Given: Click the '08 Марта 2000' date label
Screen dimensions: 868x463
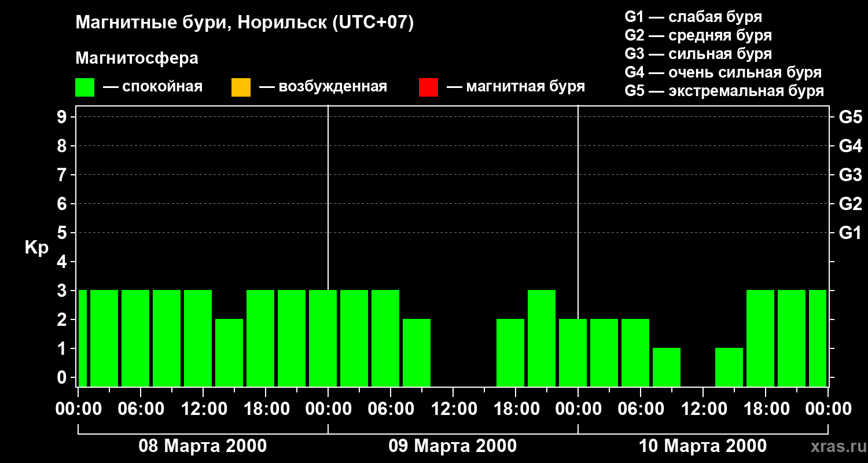Looking at the screenshot, I should [203, 446].
